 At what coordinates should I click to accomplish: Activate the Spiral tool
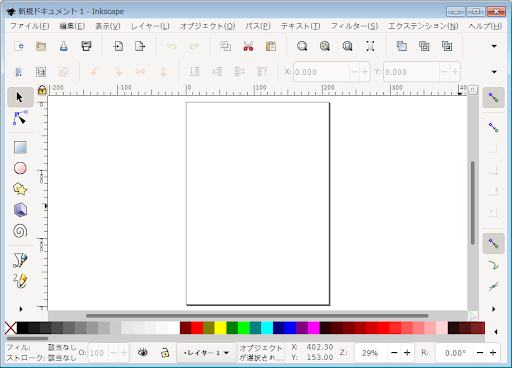(x=20, y=231)
